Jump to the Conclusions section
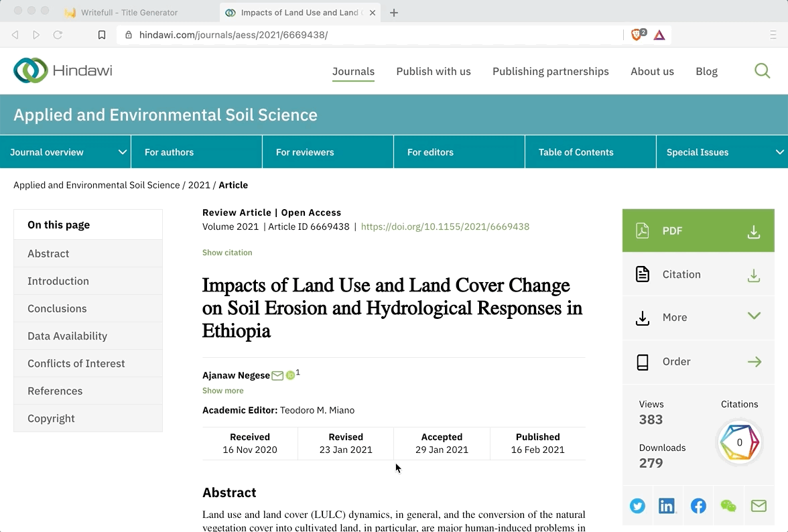 (x=88, y=308)
